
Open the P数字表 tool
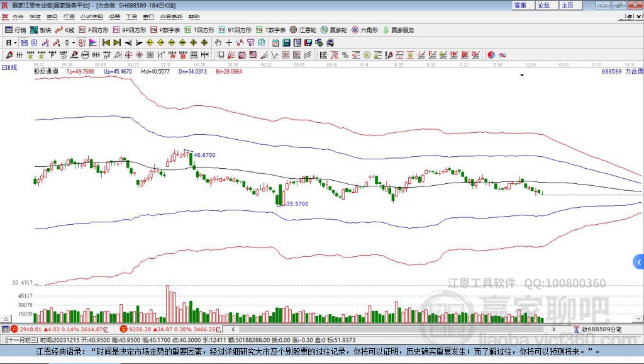click(x=165, y=30)
